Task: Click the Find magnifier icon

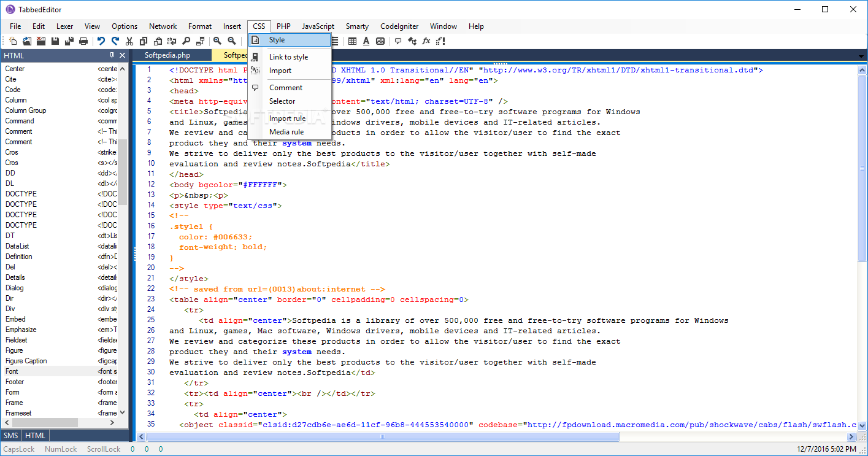Action: pyautogui.click(x=186, y=41)
